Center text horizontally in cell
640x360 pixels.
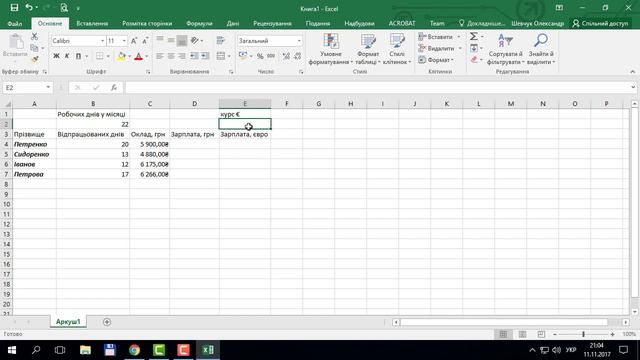[171, 56]
